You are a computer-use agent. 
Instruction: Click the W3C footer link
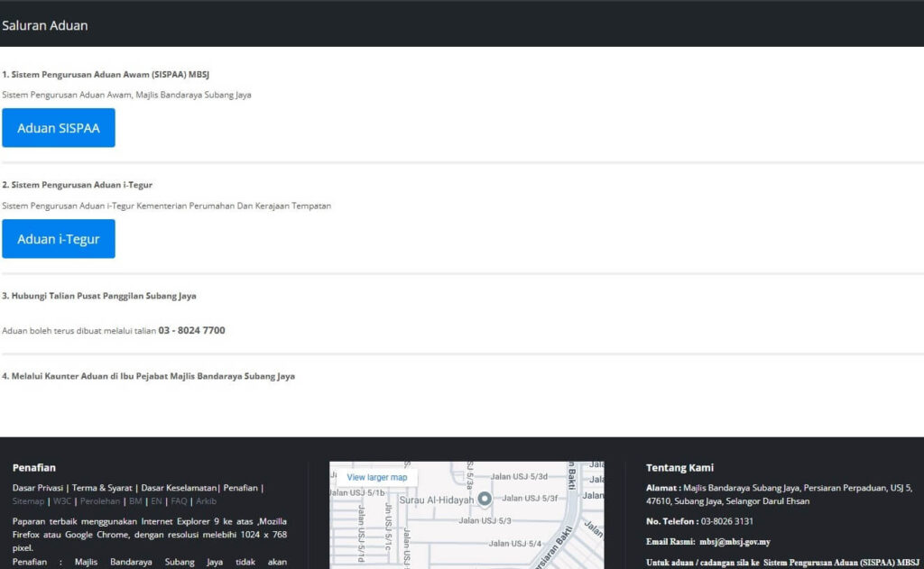click(x=61, y=501)
